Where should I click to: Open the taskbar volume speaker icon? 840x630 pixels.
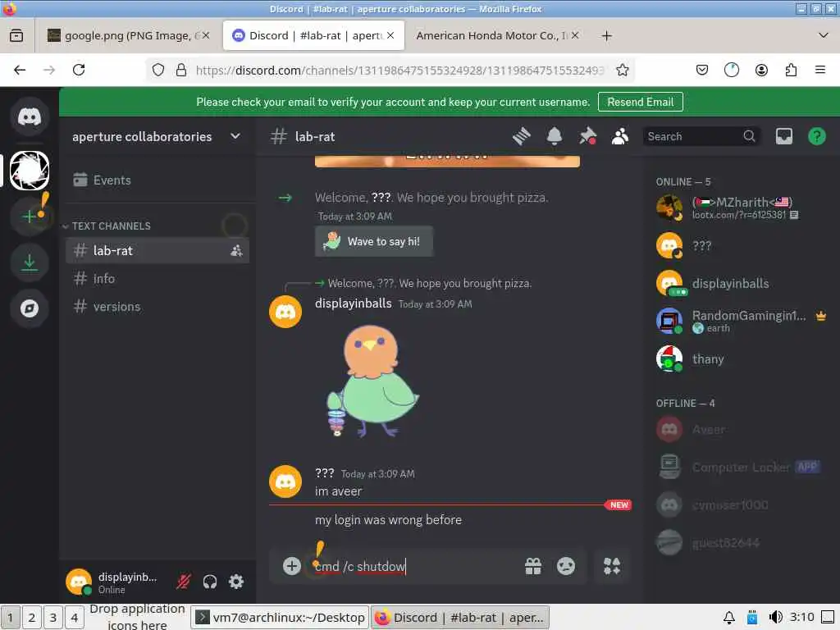point(775,617)
